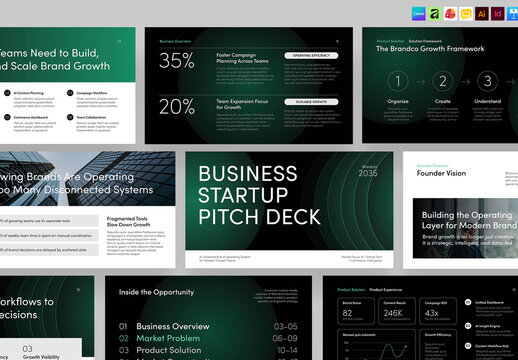
Task: Click the Content Workflow Hub numbered bullet
Action: coord(468,346)
